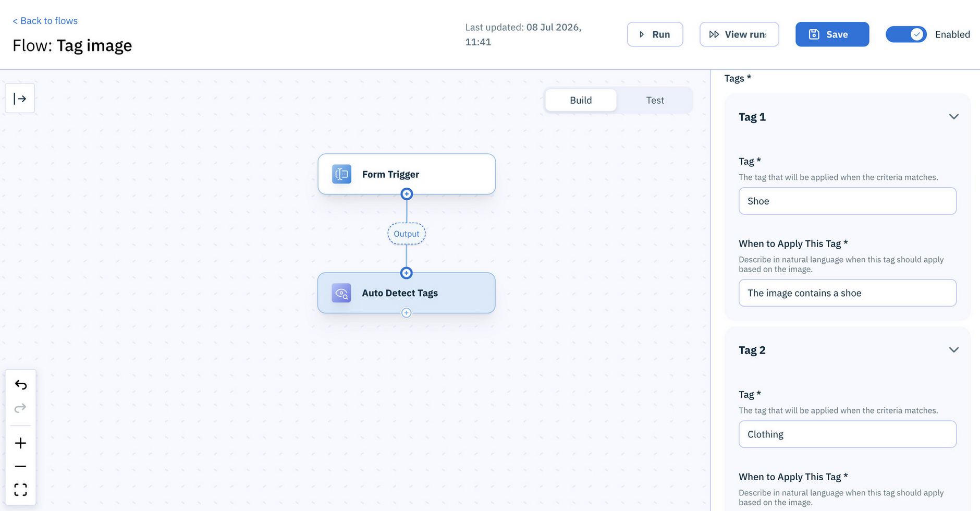
Task: Open View runs
Action: coord(739,34)
